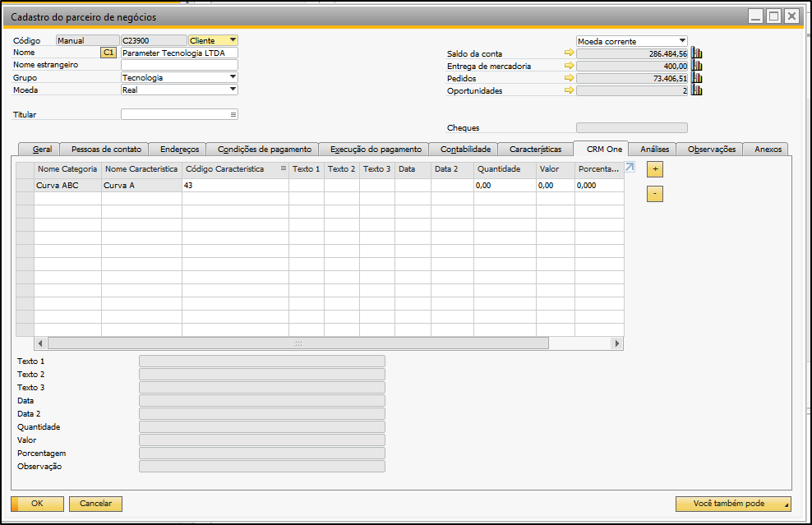Click the grid's horizontal scrollbar
812x525 pixels.
click(x=298, y=343)
